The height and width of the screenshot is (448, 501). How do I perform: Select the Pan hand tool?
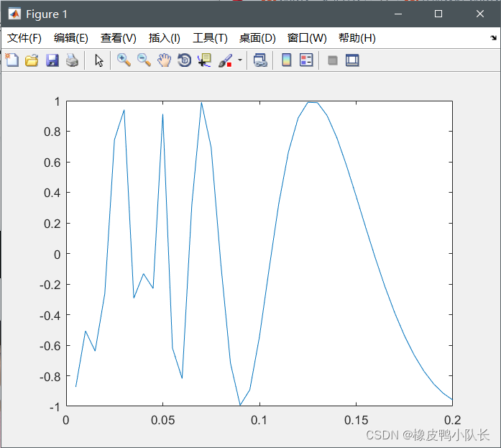coord(164,60)
